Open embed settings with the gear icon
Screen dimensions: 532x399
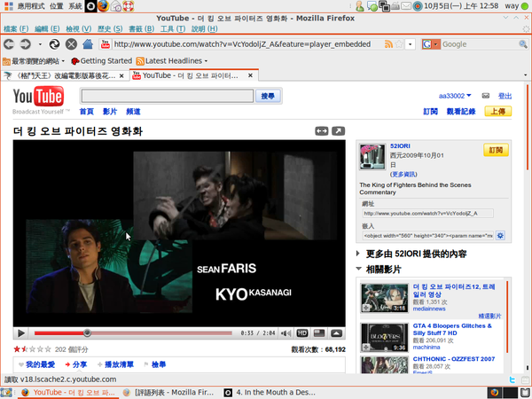click(500, 236)
